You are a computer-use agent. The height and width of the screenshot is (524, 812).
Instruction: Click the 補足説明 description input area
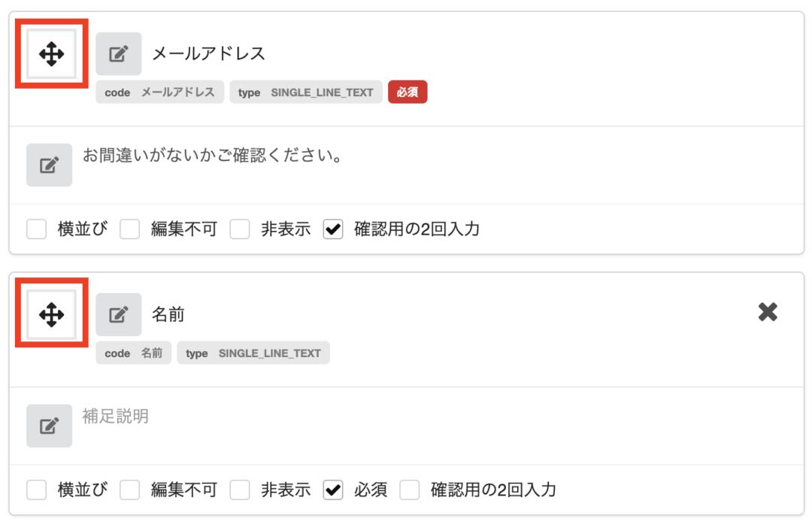click(226, 417)
